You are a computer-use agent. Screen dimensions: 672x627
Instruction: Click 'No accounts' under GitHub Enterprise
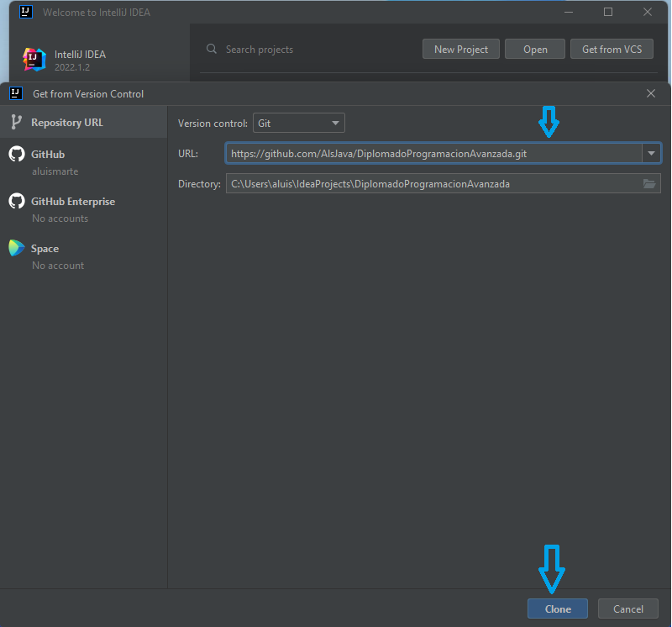60,219
